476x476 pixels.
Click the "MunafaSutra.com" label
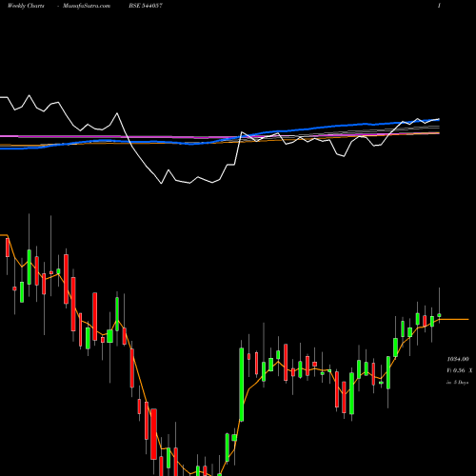point(87,6)
